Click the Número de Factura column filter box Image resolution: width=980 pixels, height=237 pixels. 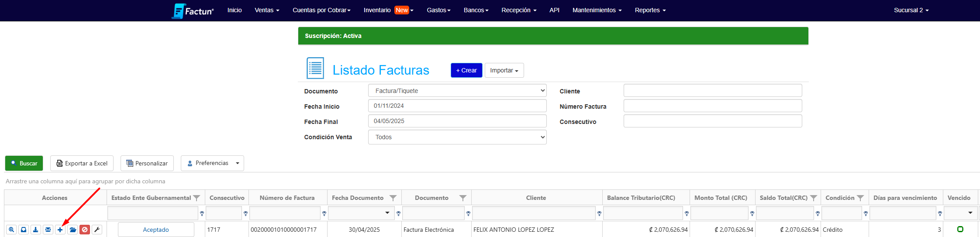285,213
